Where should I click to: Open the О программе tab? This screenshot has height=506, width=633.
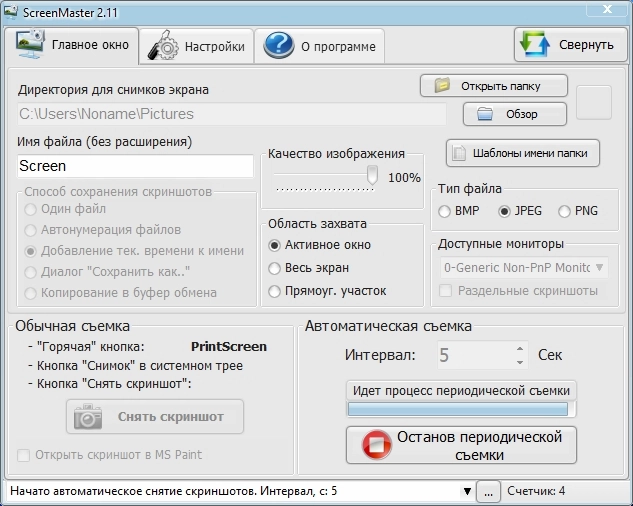pyautogui.click(x=319, y=46)
